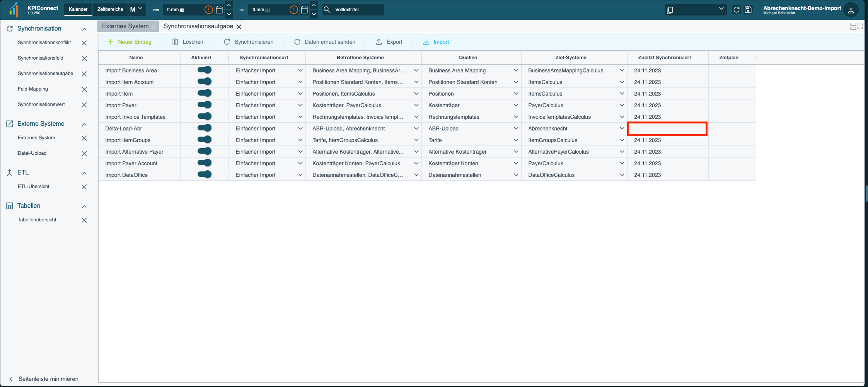868x387 pixels.
Task: Open Synchronisationsart dropdown for Import Item
Action: point(300,94)
